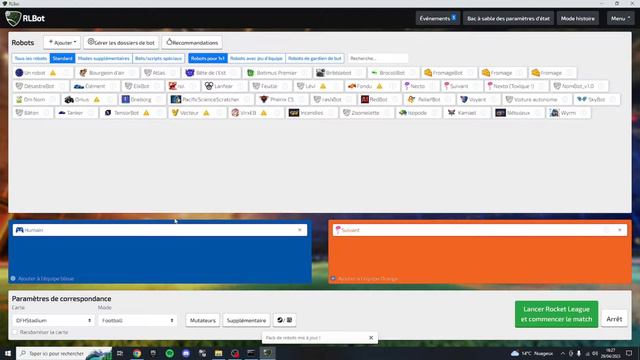Image resolution: width=640 pixels, height=360 pixels.
Task: Click the Arrêt button
Action: (614, 319)
